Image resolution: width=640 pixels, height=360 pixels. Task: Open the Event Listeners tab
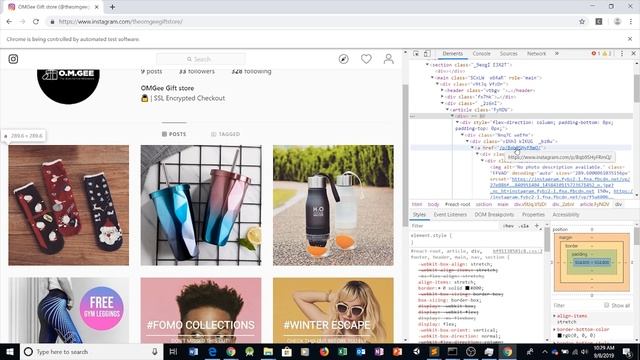pyautogui.click(x=450, y=215)
